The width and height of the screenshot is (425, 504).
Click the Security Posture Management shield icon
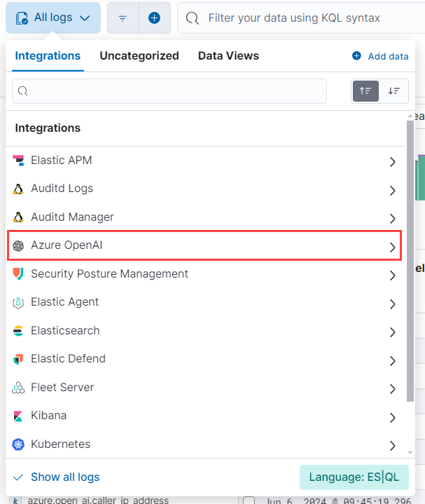(18, 274)
